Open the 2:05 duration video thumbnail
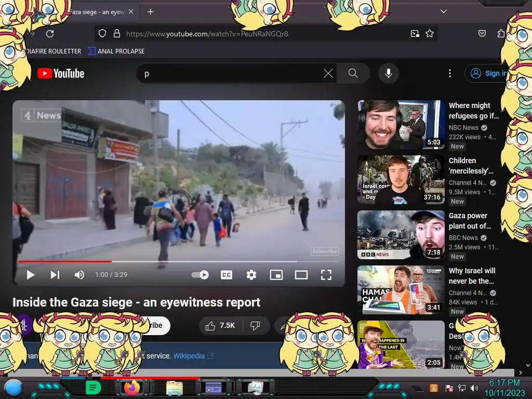Screen dimensions: 532x399 (401, 345)
